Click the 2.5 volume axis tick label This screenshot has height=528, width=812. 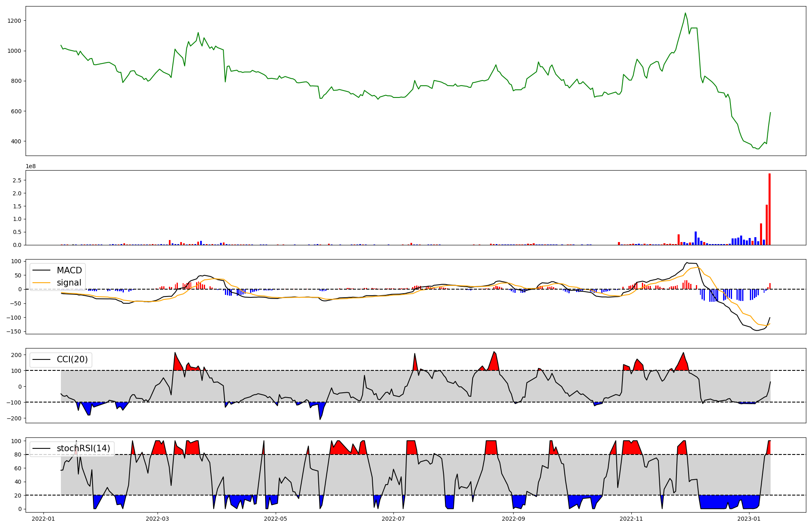(x=17, y=180)
